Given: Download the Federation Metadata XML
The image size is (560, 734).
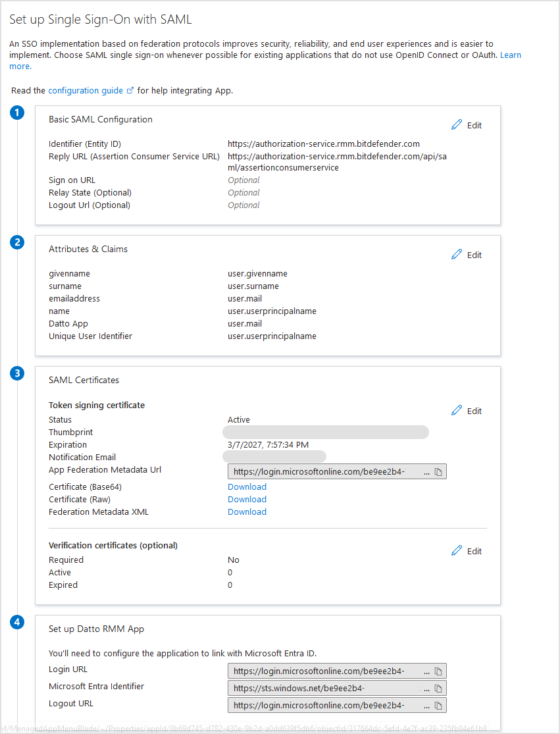Looking at the screenshot, I should [247, 511].
